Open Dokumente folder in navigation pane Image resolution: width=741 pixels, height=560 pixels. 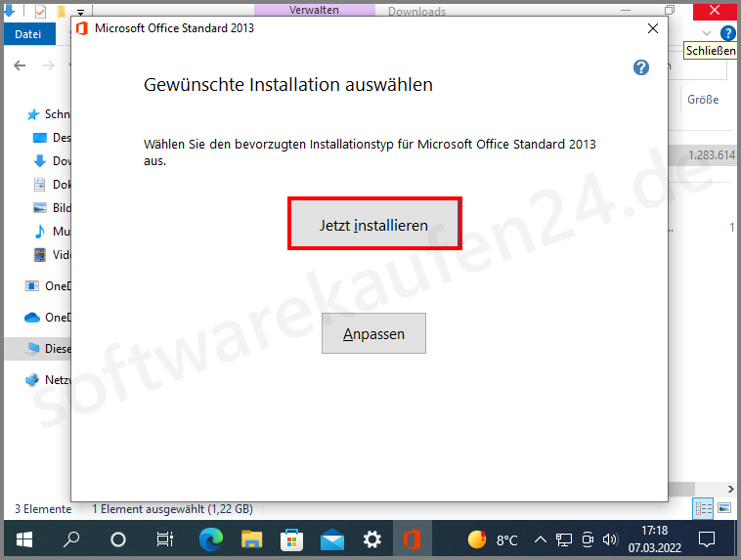[x=52, y=185]
